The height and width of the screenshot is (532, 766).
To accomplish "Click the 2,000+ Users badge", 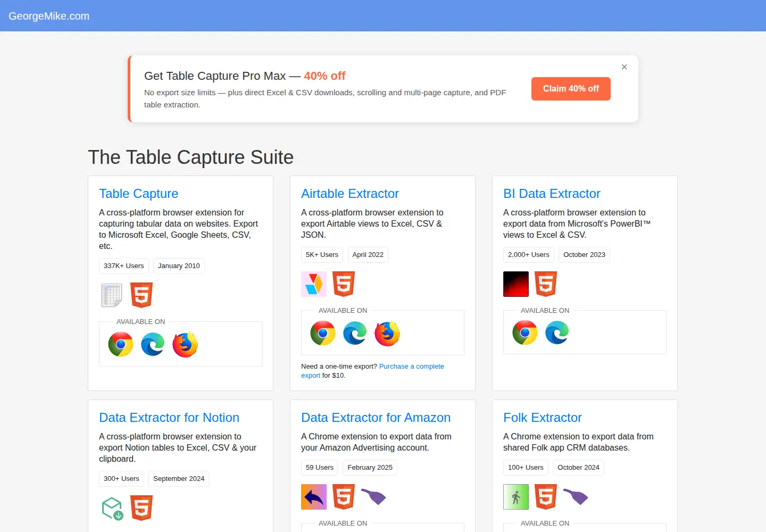I will tap(529, 255).
